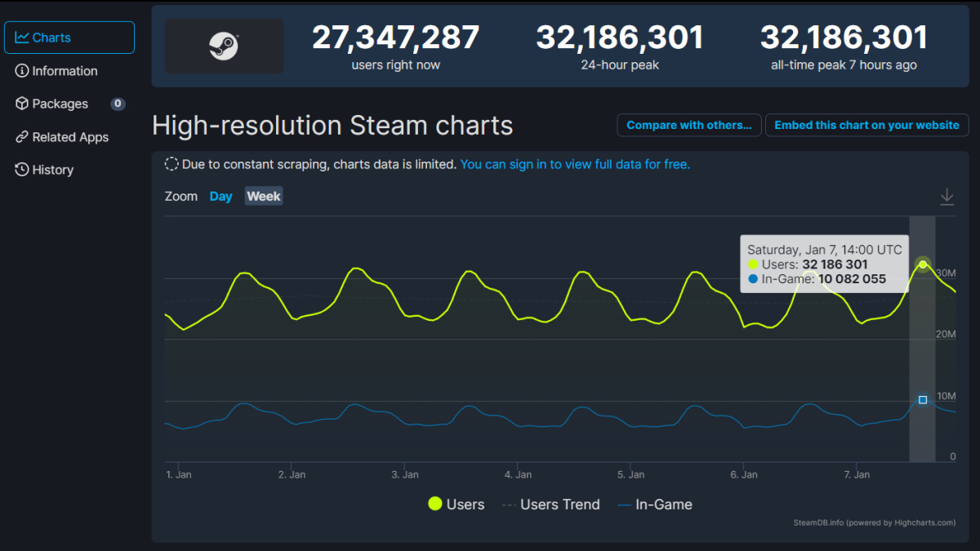Click the Steam logo

tap(224, 46)
